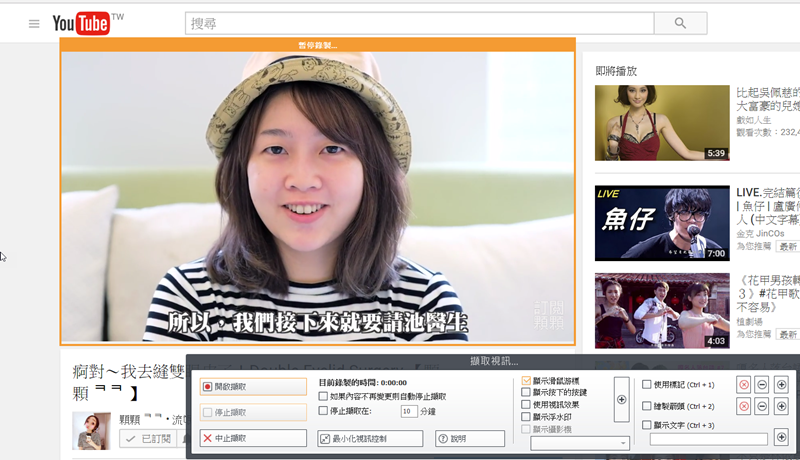Click the tall plus button beside 顯示滑鼠游標 options
The width and height of the screenshot is (800, 460).
pyautogui.click(x=621, y=399)
